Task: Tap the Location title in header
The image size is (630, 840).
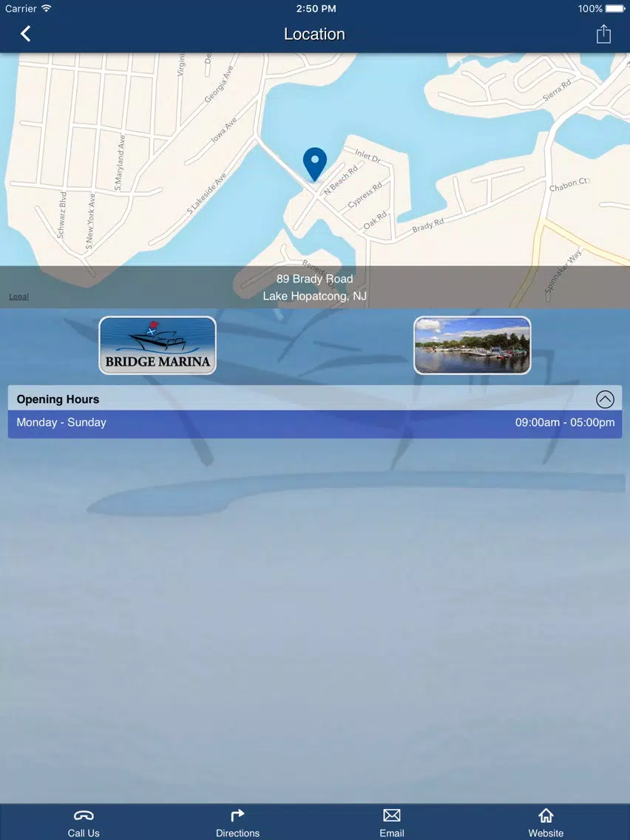Action: pyautogui.click(x=314, y=34)
